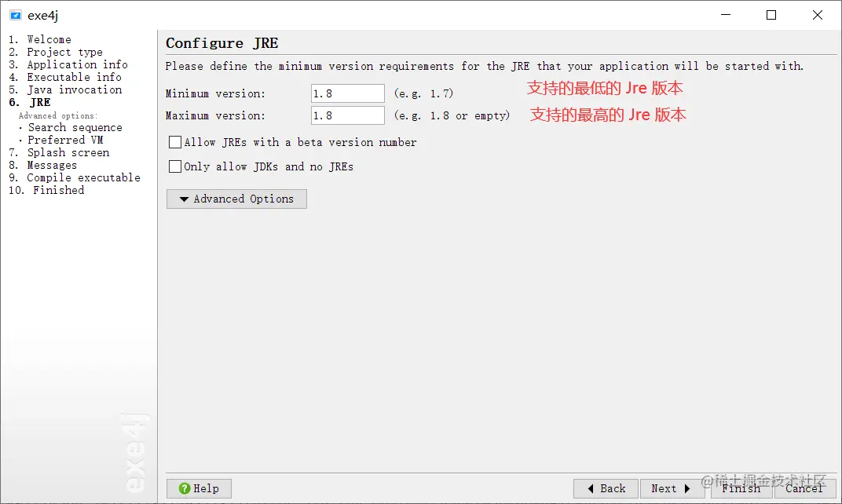Click the 'Minimum version:' label
This screenshot has height=504, width=842.
tap(215, 93)
